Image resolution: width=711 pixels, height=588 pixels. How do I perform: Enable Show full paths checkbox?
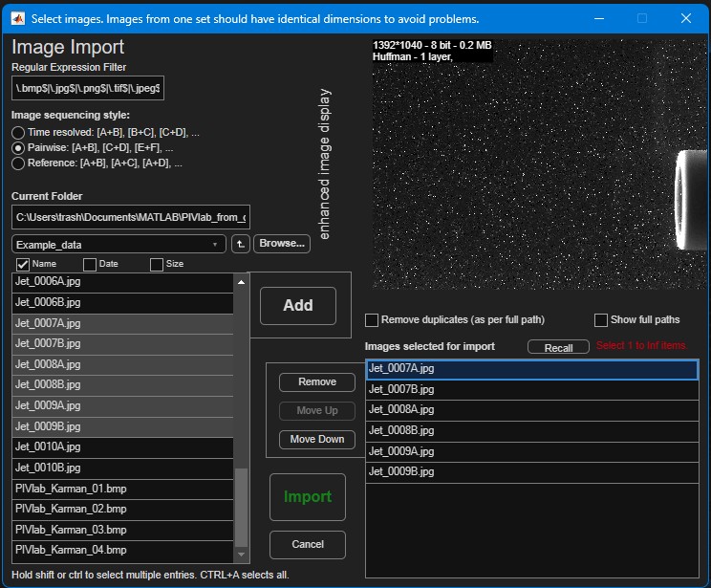601,320
